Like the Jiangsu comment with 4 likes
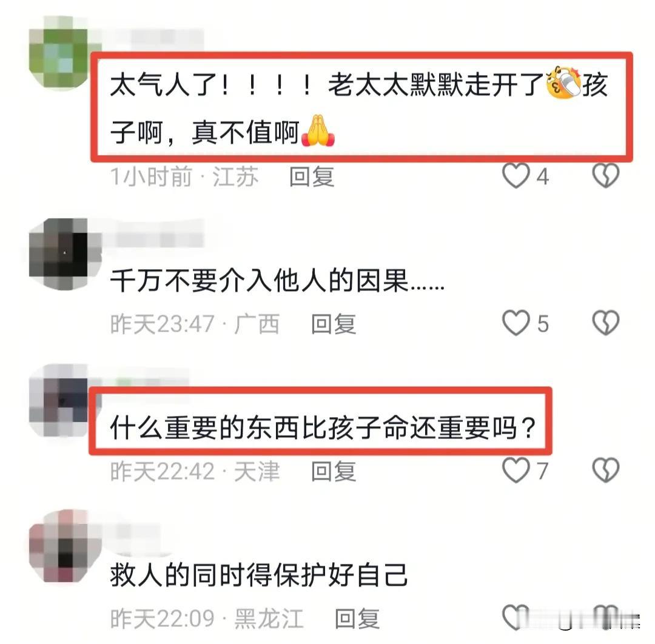655x644 pixels. click(516, 176)
